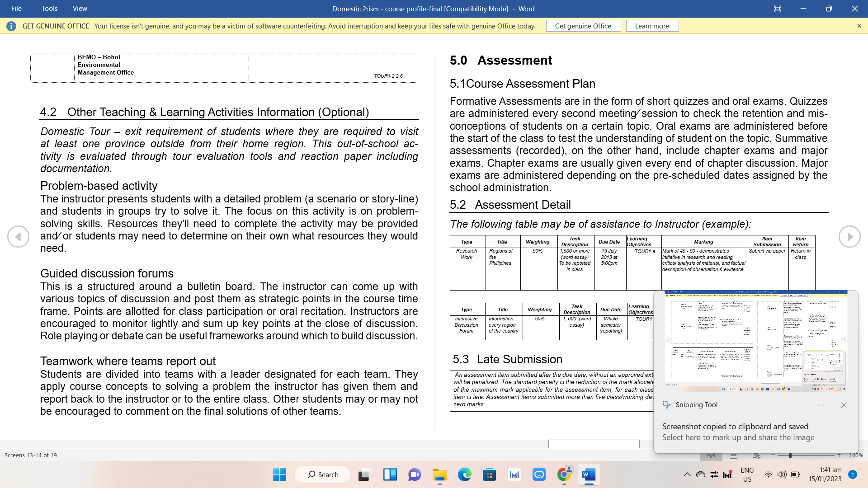Switch ENG US input language
This screenshot has width=868, height=488.
pyautogui.click(x=747, y=474)
